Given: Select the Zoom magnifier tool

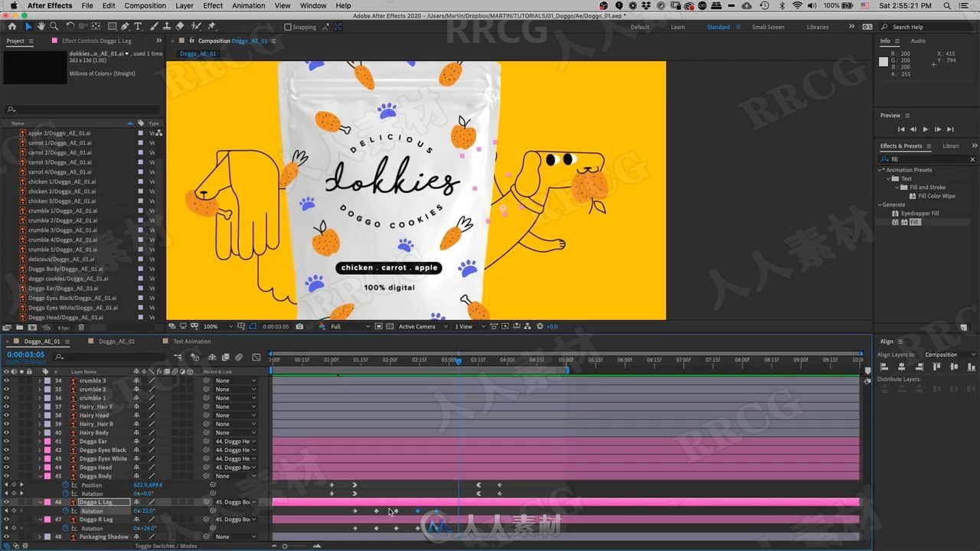Looking at the screenshot, I should coord(54,26).
